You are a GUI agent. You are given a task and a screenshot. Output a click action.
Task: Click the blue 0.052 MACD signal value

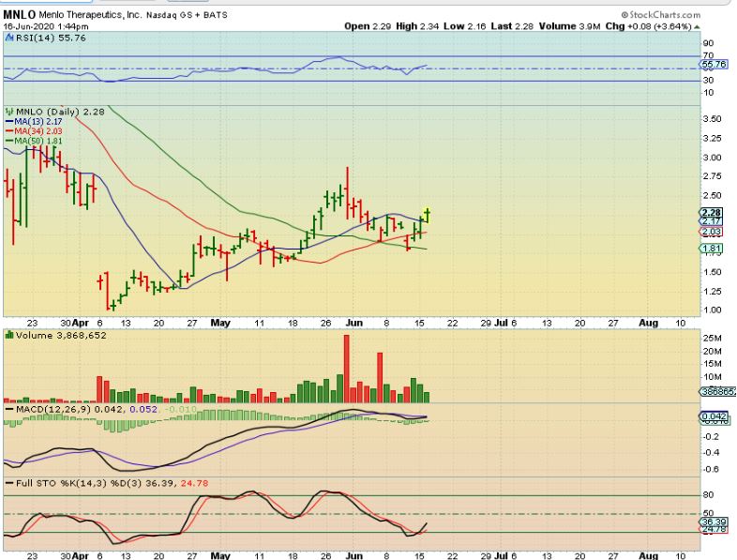143,410
